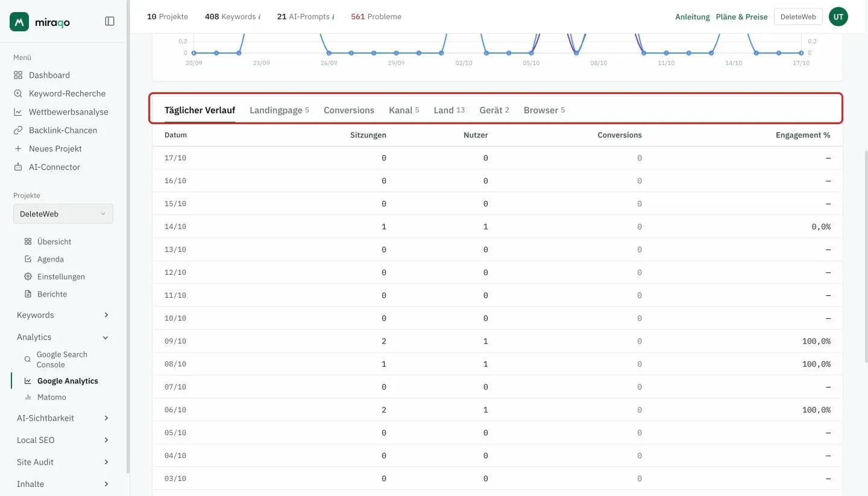Click the Agenda checklist icon
Screen dimensions: 868x496
coord(28,259)
